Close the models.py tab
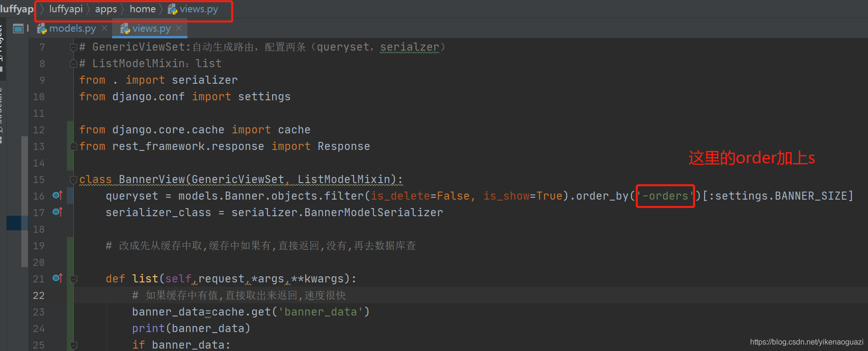 (x=104, y=28)
